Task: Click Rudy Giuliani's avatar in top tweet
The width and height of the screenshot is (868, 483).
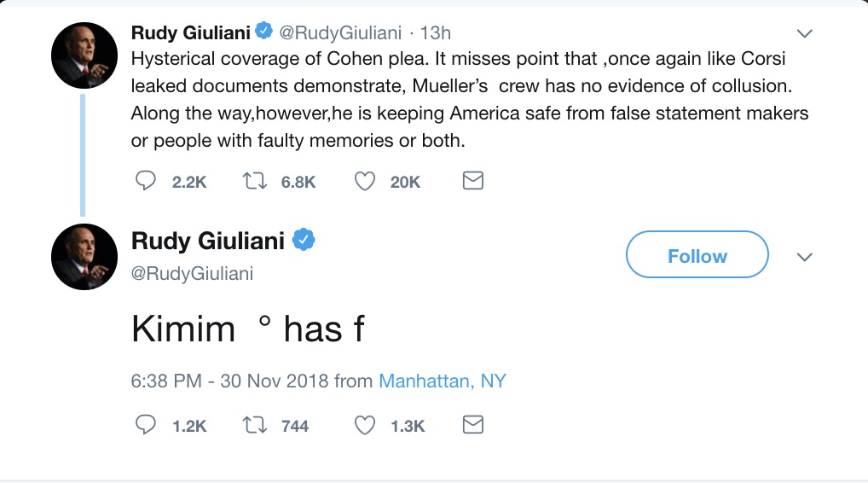Action: pyautogui.click(x=84, y=55)
